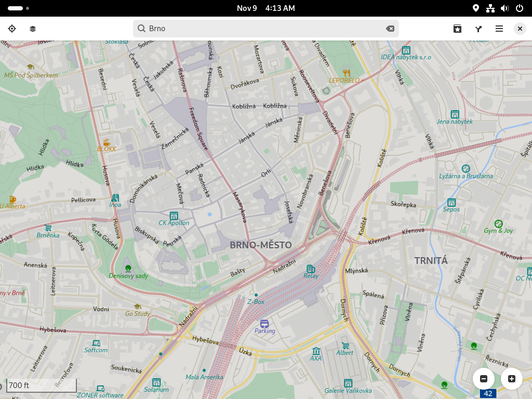Click the Masarykova street label

239,207
